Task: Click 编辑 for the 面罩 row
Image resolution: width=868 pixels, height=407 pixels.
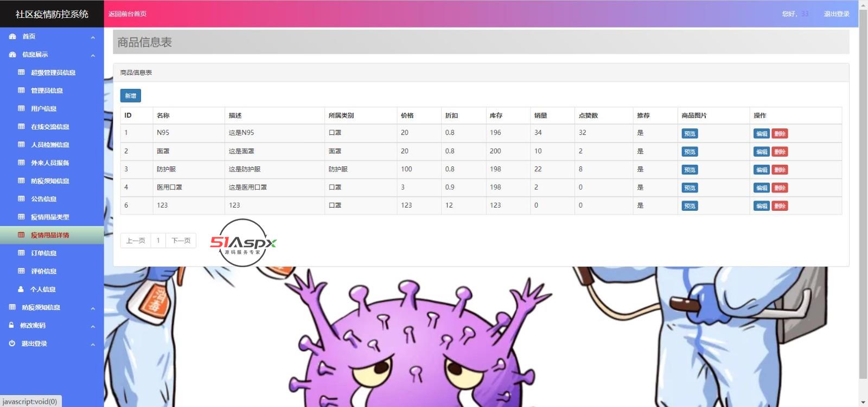Action: tap(762, 152)
